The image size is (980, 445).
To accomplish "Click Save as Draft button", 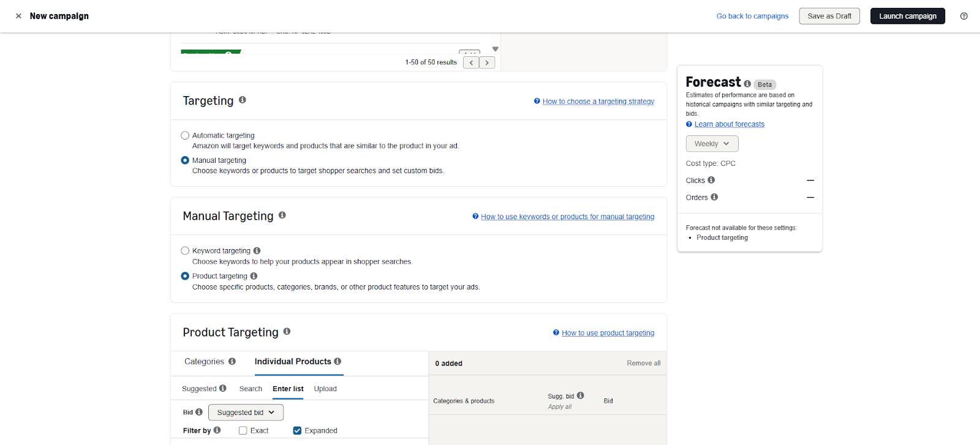I will click(x=829, y=16).
